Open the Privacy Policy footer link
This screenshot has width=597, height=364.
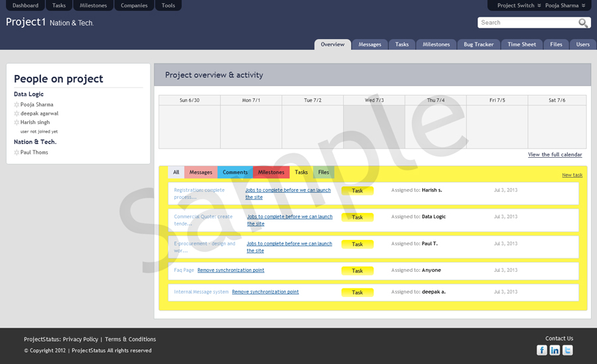tap(80, 339)
